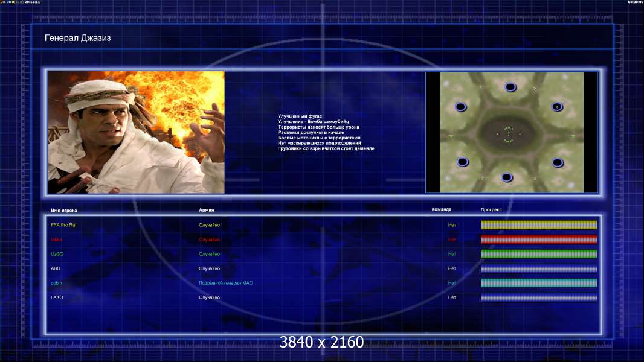
Task: Click the yellow progress bar of FFA Pro Rul
Action: (539, 225)
